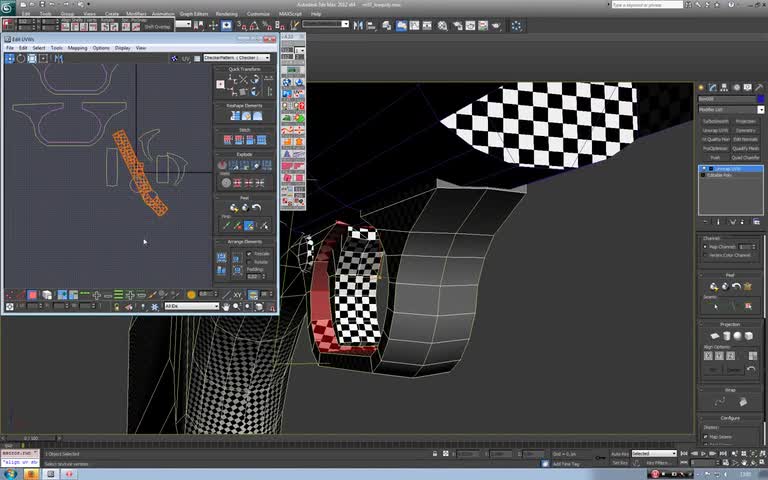Screen dimensions: 768x480
Task: Open the Graph Editors menu
Action: [193, 14]
